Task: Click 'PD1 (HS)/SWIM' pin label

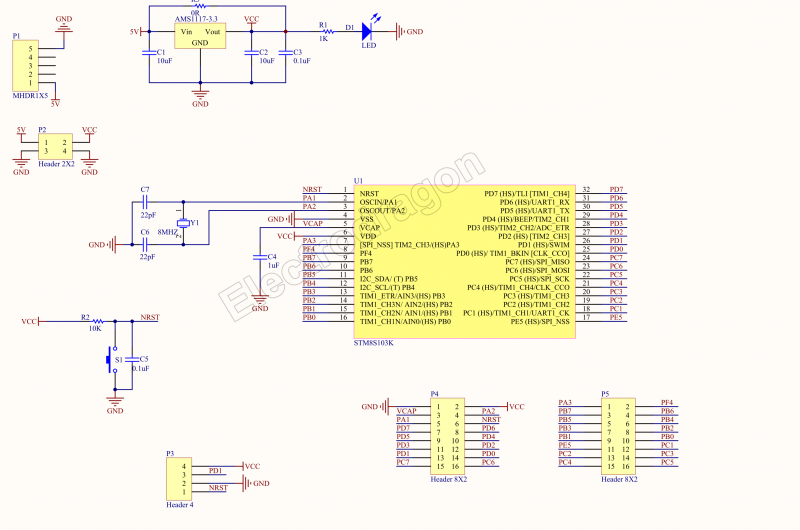Action: 543,244
